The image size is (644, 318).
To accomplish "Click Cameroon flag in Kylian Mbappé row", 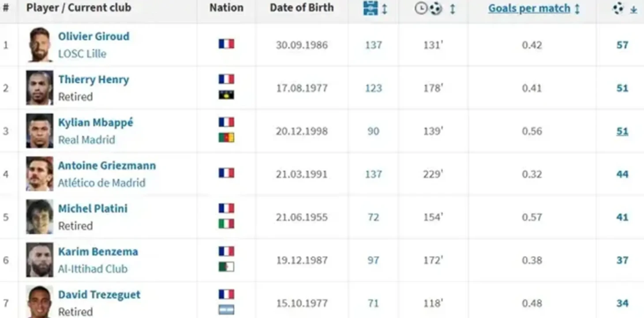I will 226,138.
